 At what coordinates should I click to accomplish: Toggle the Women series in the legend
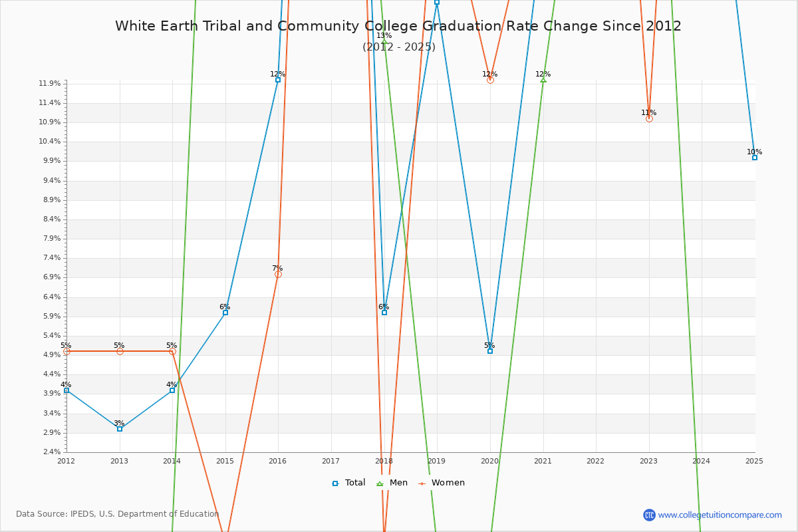441,483
